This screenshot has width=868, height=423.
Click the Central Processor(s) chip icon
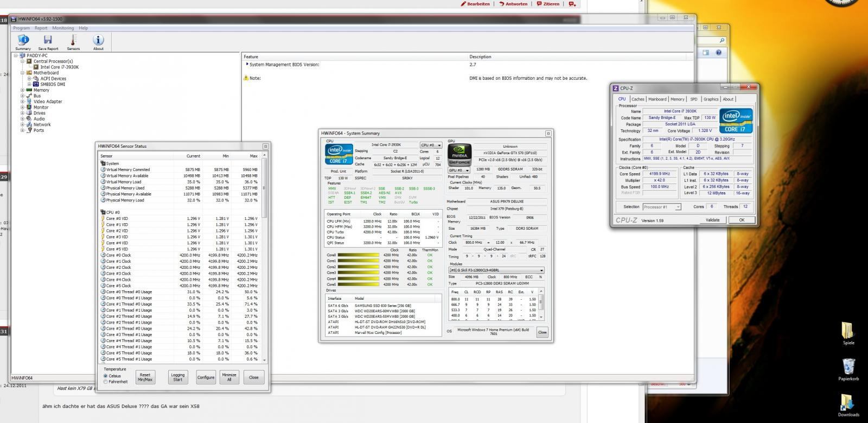pyautogui.click(x=29, y=61)
